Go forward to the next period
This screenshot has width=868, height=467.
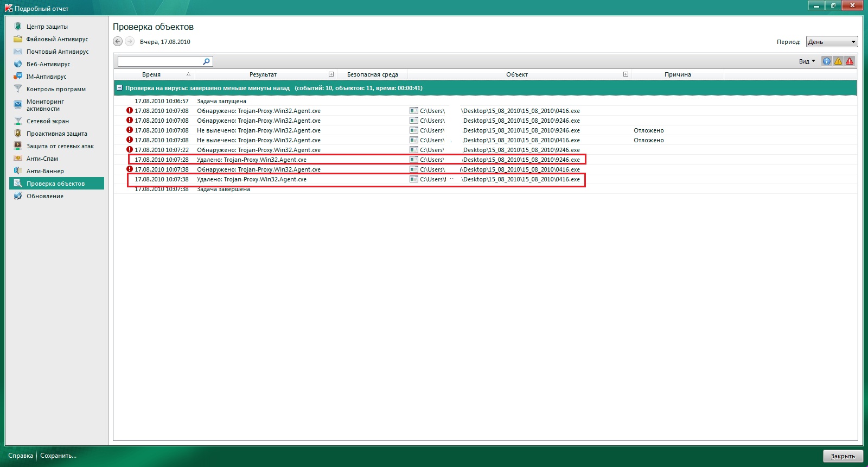tap(130, 41)
